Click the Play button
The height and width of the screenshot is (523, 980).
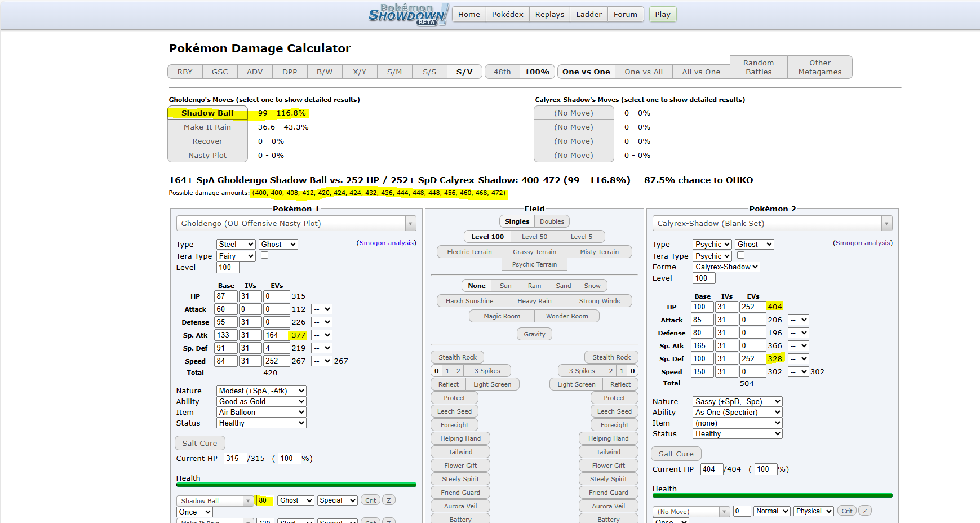663,15
